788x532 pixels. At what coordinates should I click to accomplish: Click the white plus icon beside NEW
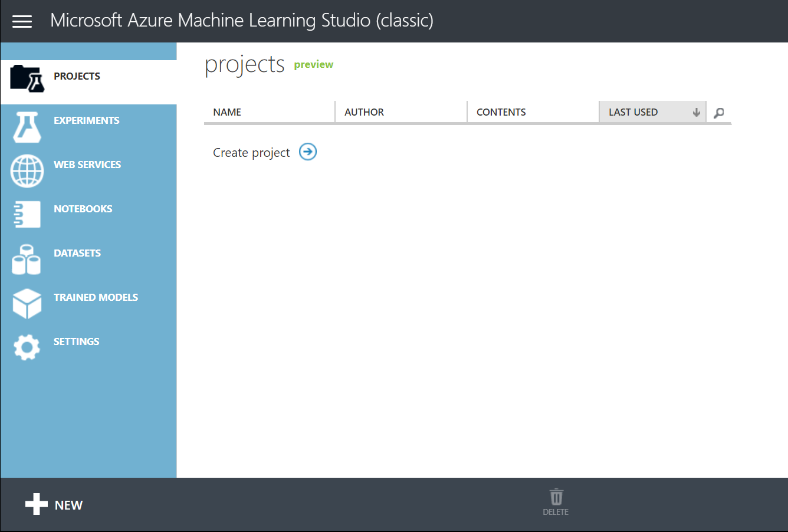[37, 504]
